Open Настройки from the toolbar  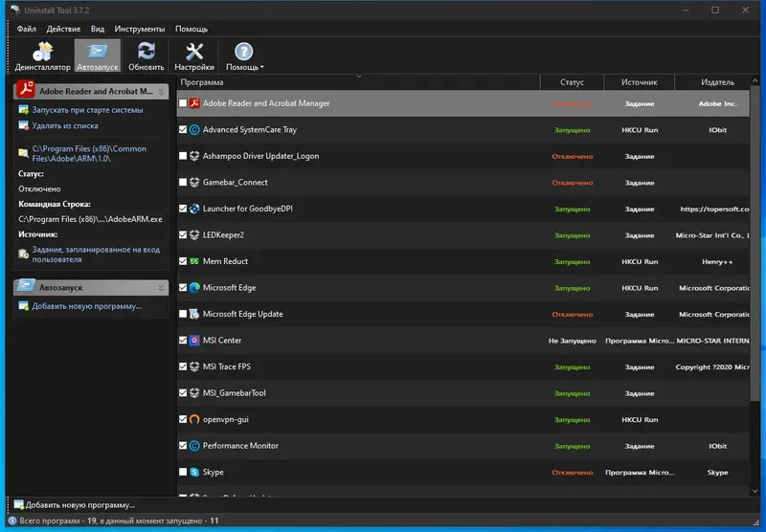(x=194, y=56)
